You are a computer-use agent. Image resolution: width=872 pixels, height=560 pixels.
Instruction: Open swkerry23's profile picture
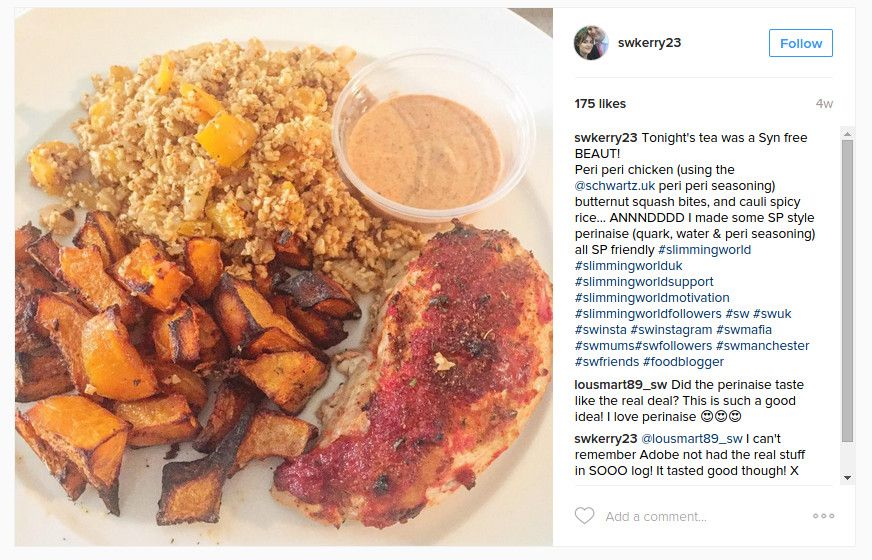click(x=591, y=43)
